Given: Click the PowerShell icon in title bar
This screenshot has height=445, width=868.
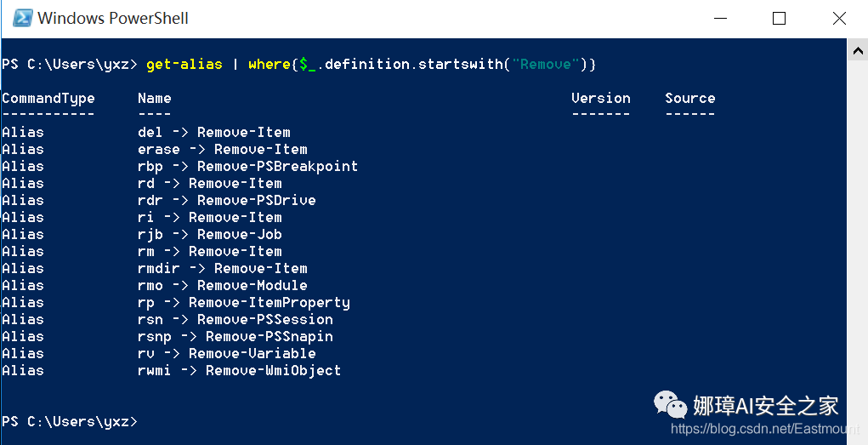Looking at the screenshot, I should [x=23, y=18].
